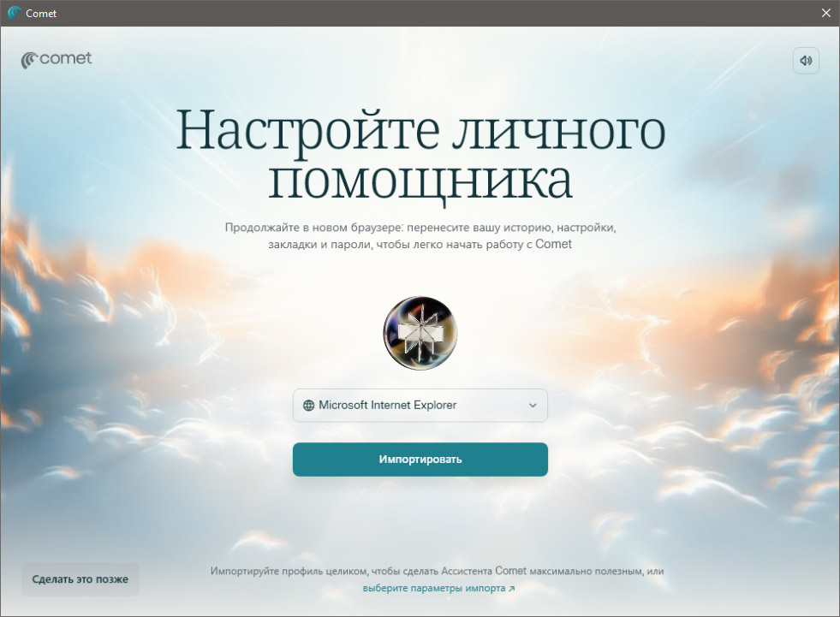Click the Настройте личного помощника heading
This screenshot has height=617, width=840.
pyautogui.click(x=420, y=156)
